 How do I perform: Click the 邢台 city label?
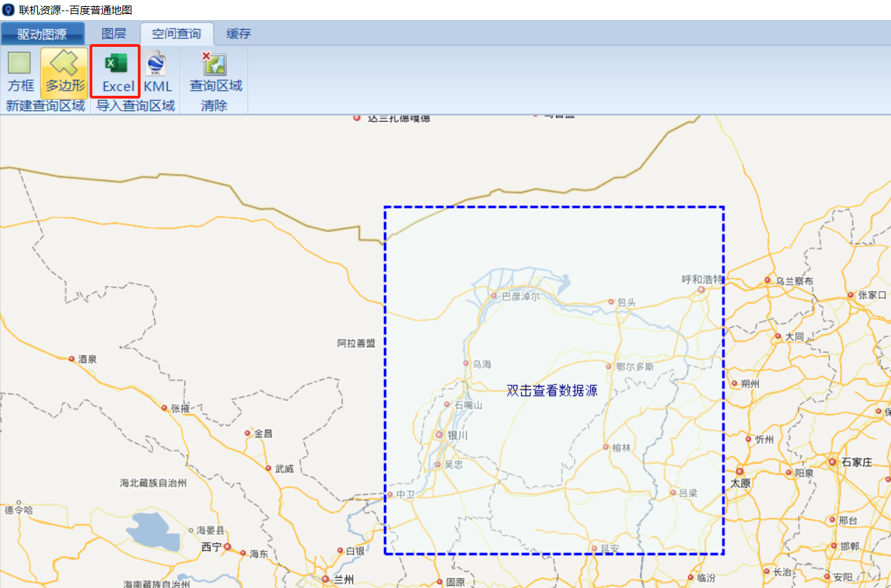pos(848,520)
